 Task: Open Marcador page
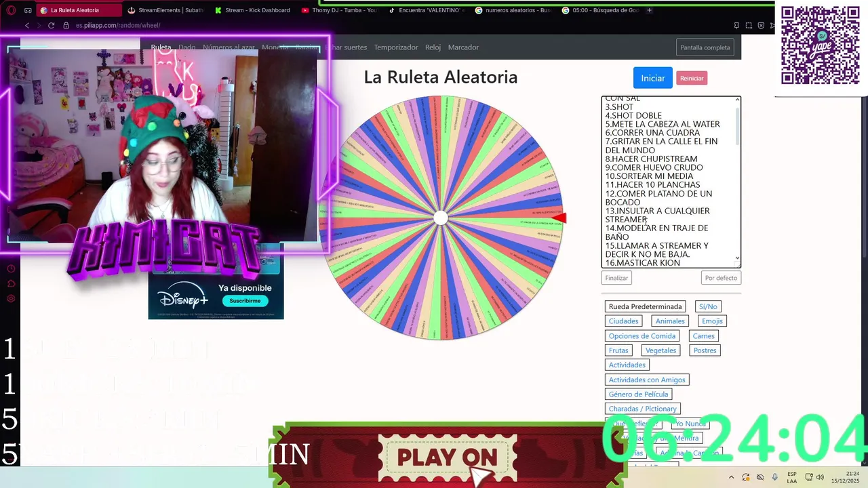(x=463, y=47)
